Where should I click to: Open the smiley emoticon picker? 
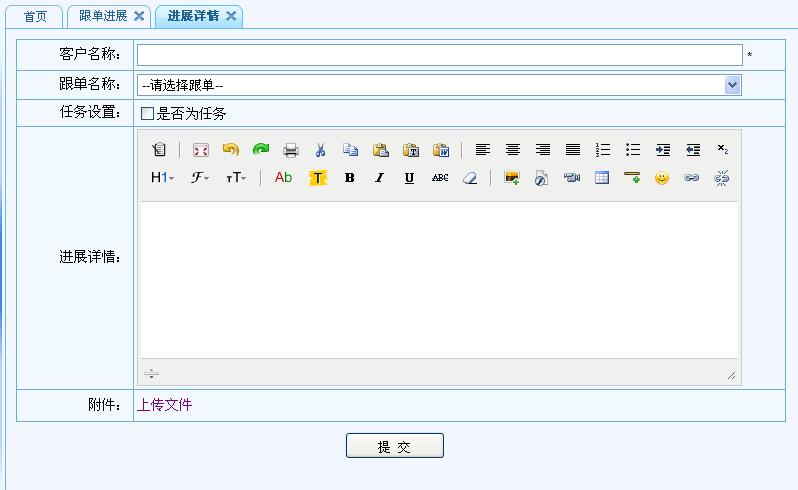pos(662,178)
